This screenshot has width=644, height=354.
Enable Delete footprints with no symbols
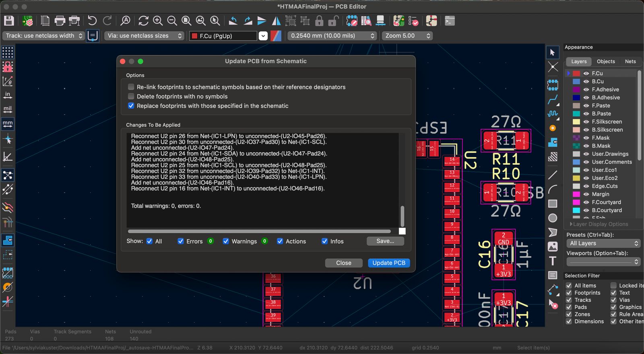(x=131, y=96)
